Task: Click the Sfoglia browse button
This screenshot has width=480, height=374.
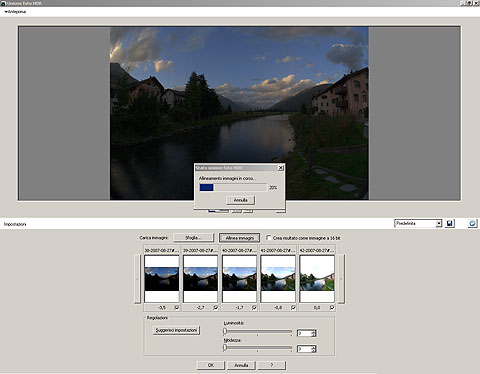Action: coord(193,238)
